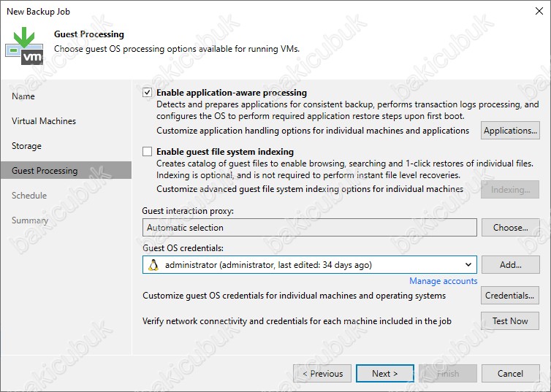Screen dimensions: 551x392
Task: Open the Storage step in sidebar
Action: 26,146
